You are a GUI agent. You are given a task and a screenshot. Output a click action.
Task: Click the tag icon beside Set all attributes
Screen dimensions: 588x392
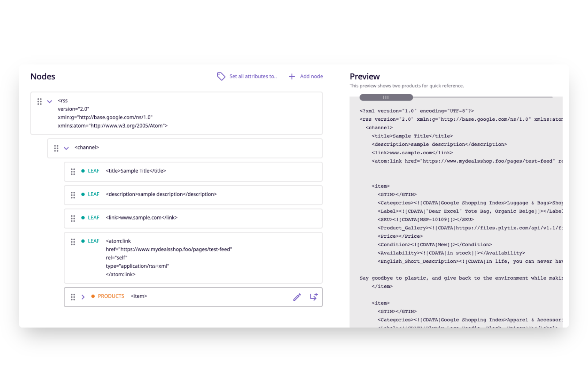[x=221, y=76]
